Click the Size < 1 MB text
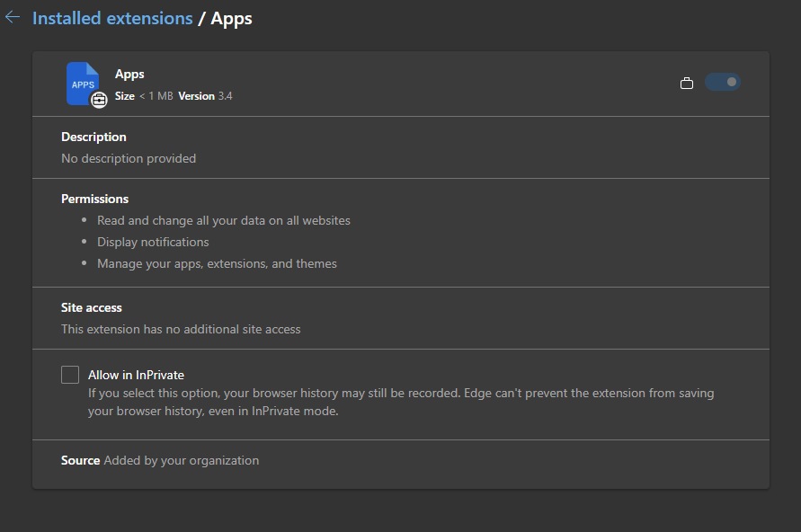801x532 pixels. 144,96
